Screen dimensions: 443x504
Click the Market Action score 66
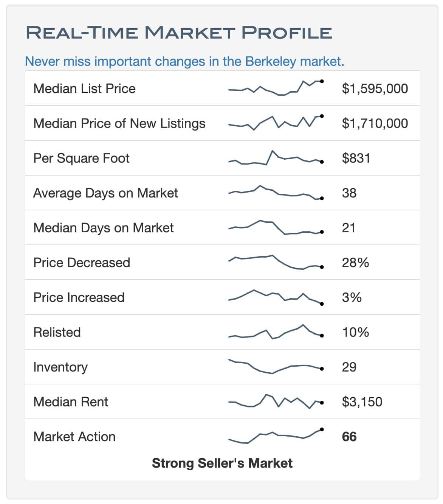pyautogui.click(x=349, y=437)
